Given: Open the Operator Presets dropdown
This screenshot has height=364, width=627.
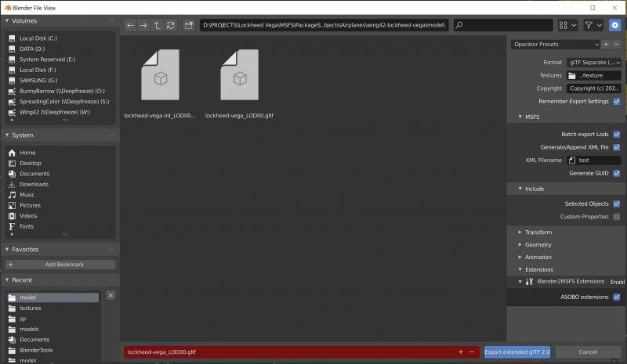Looking at the screenshot, I should tap(556, 45).
